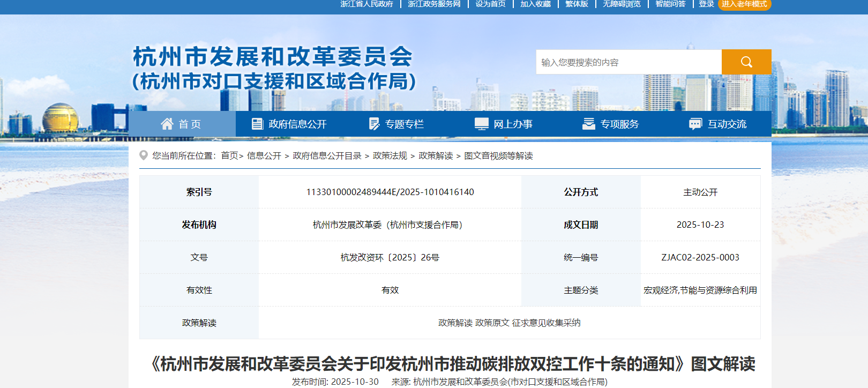868x388 pixels.
Task: Open the 互动交流 navigation menu
Action: click(x=727, y=124)
